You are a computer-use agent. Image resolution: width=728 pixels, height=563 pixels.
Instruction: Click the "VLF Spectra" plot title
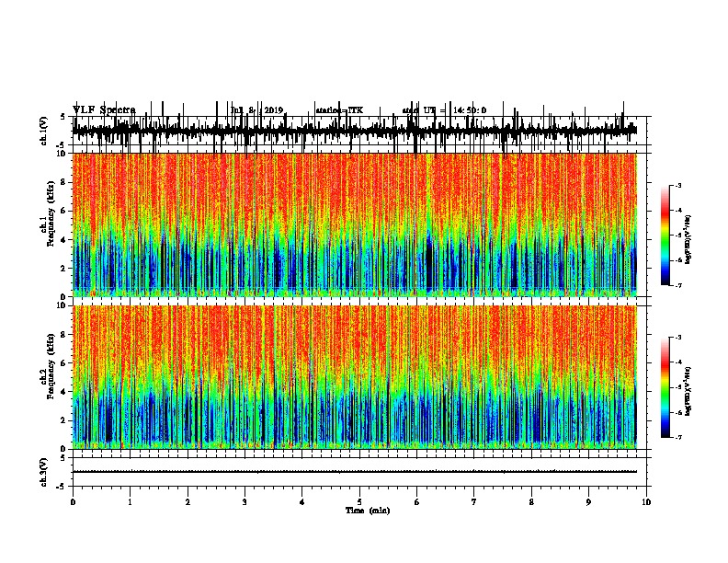104,110
